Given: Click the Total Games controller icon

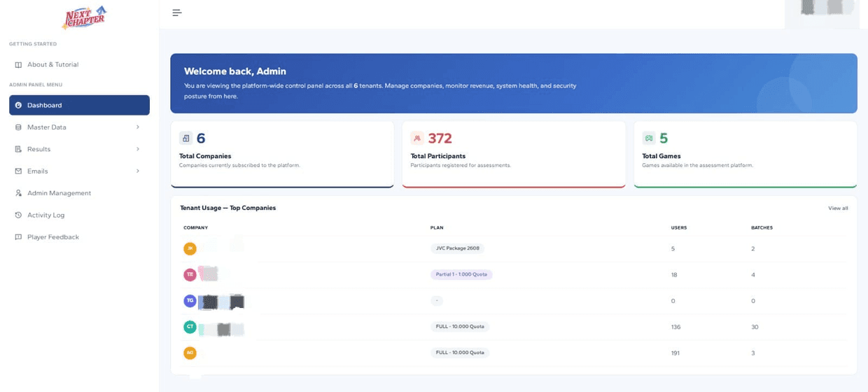Looking at the screenshot, I should (x=649, y=138).
